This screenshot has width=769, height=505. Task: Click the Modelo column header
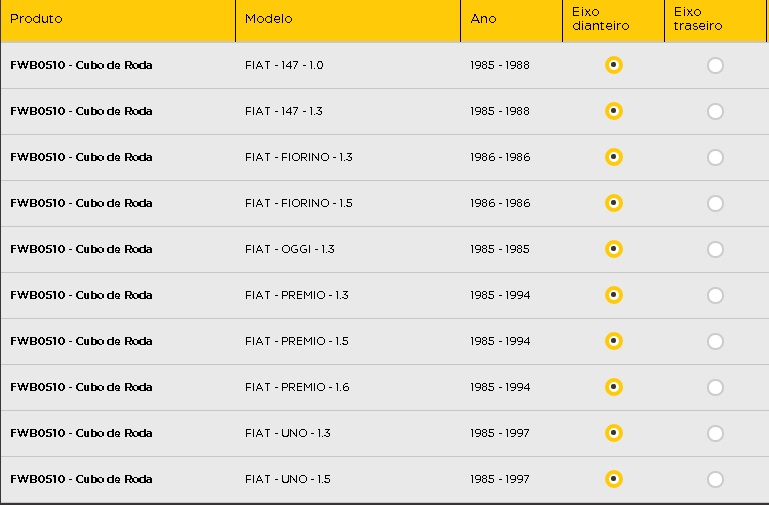[268, 19]
